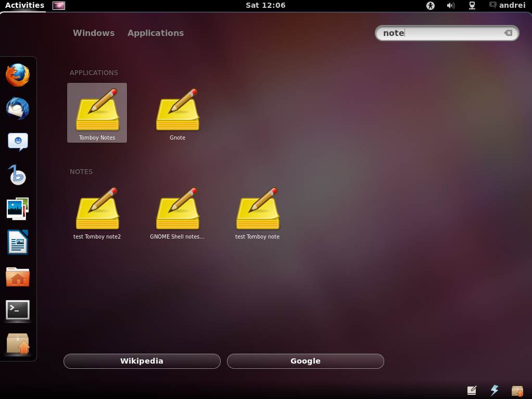
Task: Open Banshee media player
Action: pyautogui.click(x=18, y=175)
